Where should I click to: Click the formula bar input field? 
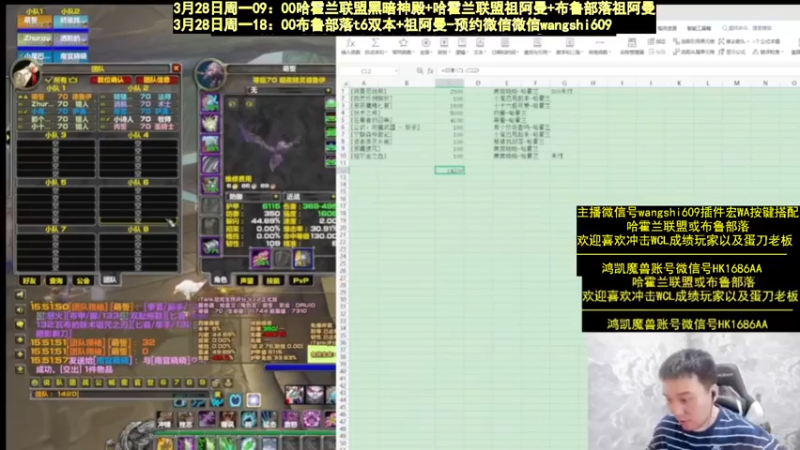click(617, 71)
